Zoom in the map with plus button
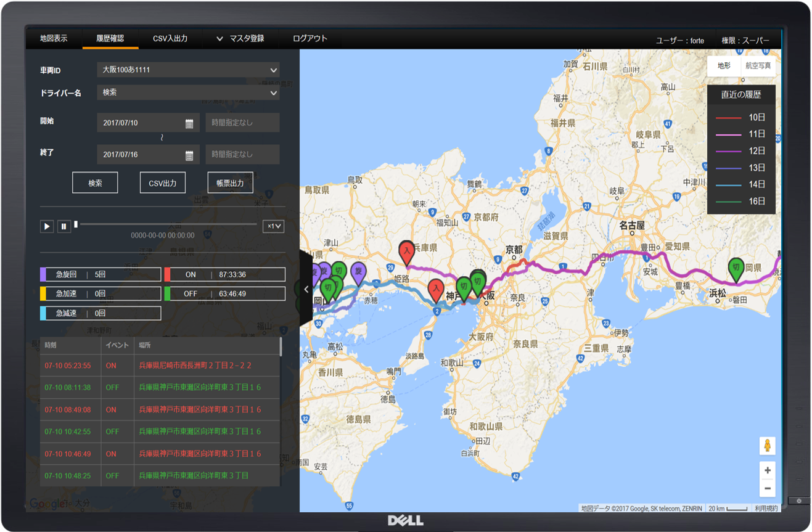The height and width of the screenshot is (532, 812). pos(767,471)
